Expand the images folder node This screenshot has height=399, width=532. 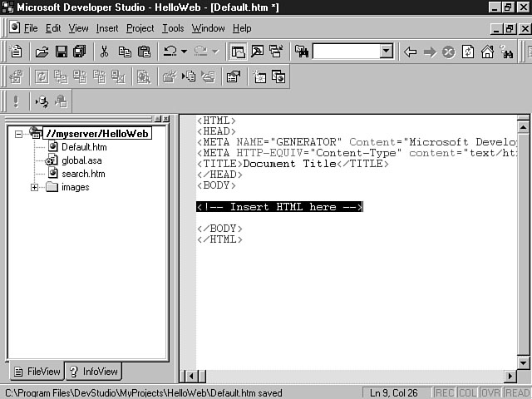35,187
